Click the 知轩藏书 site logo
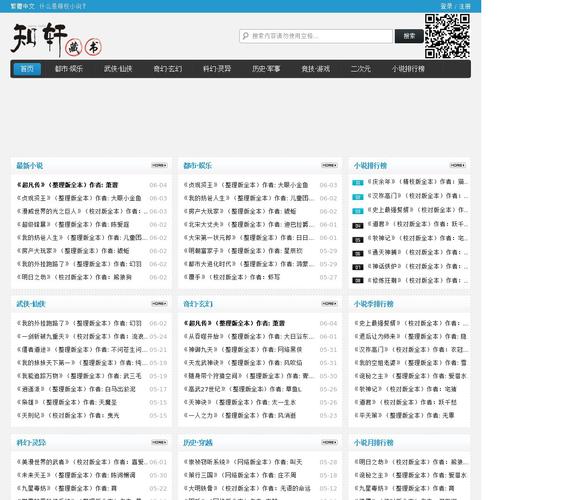564x500 pixels. coord(56,39)
